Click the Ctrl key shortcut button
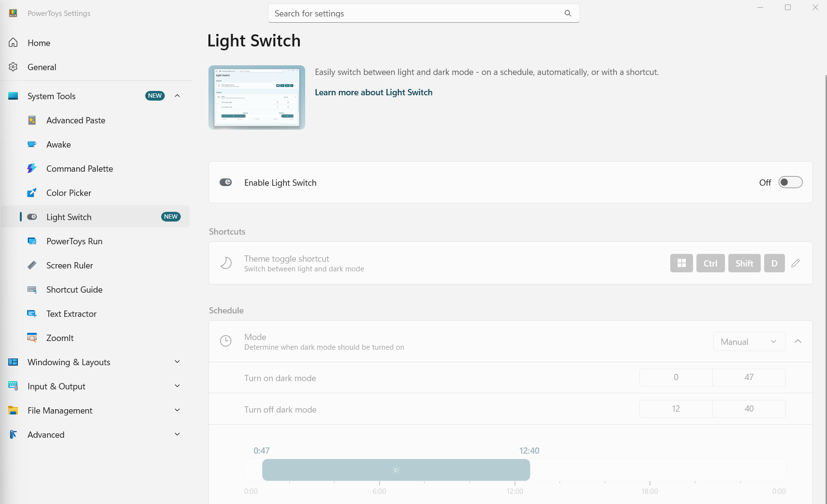Viewport: 827px width, 504px height. point(710,263)
